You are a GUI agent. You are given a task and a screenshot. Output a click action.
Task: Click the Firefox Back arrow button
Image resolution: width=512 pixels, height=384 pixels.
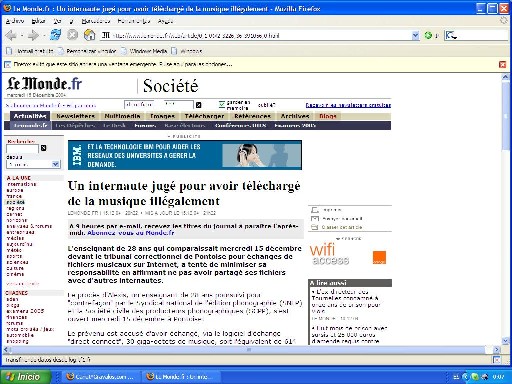coord(11,35)
